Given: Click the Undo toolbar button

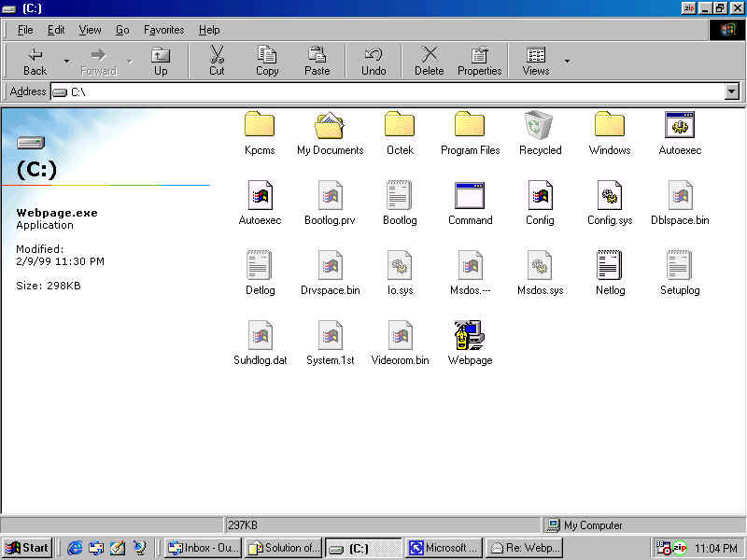Looking at the screenshot, I should [x=373, y=61].
